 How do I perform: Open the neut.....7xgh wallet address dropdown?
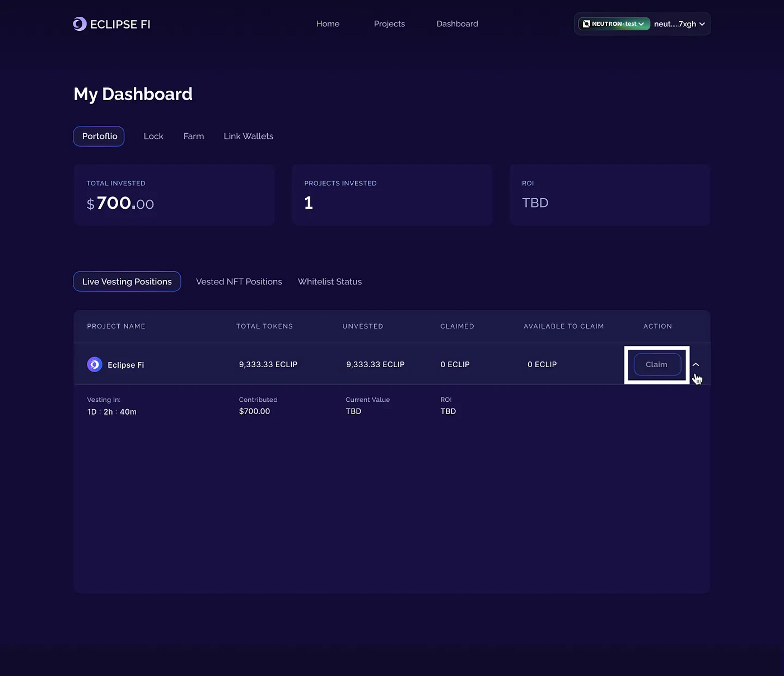pos(679,24)
